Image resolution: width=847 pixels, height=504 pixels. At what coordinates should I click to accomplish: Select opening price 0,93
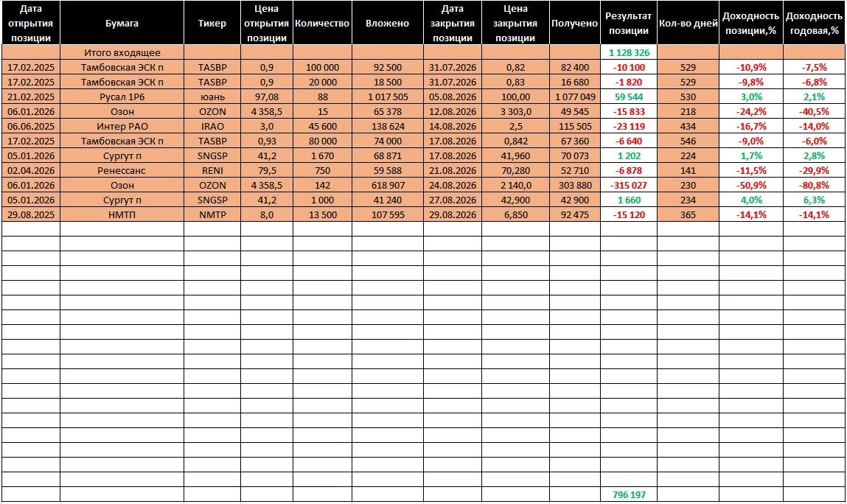pyautogui.click(x=266, y=141)
